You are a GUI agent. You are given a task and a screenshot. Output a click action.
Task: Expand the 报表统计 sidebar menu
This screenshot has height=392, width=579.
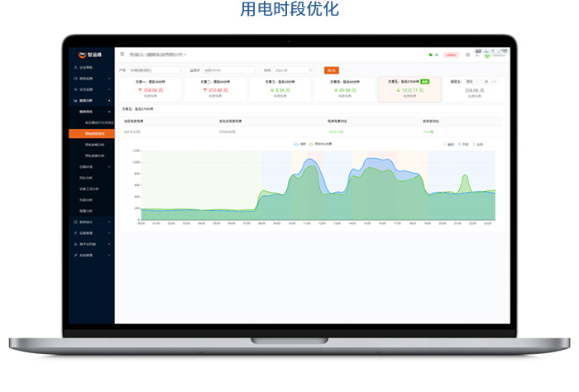(x=92, y=222)
